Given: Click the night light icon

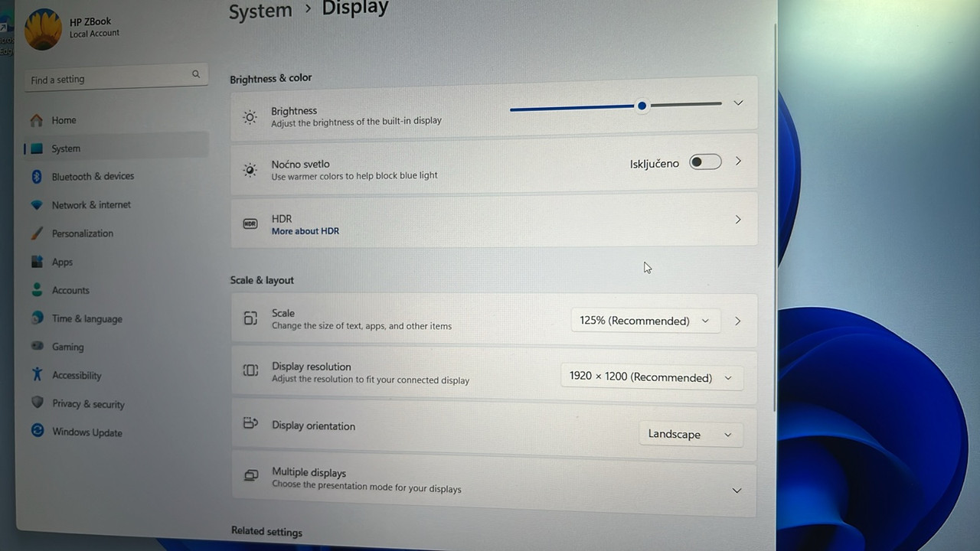Looking at the screenshot, I should coord(250,170).
